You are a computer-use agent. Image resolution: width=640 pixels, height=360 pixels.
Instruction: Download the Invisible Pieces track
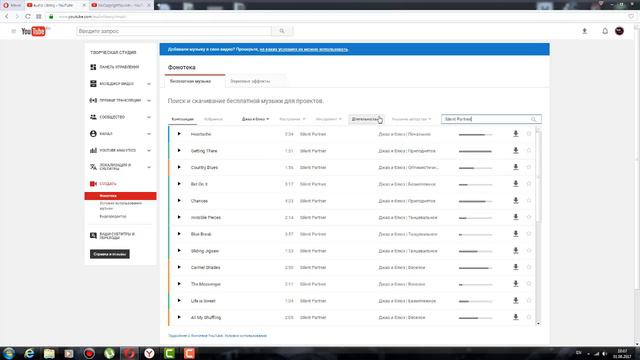tap(516, 217)
